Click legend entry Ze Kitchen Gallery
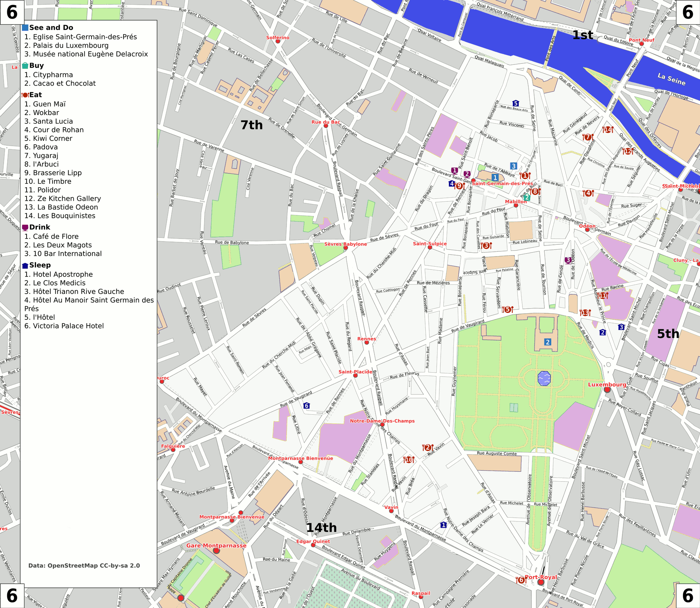 [x=63, y=199]
